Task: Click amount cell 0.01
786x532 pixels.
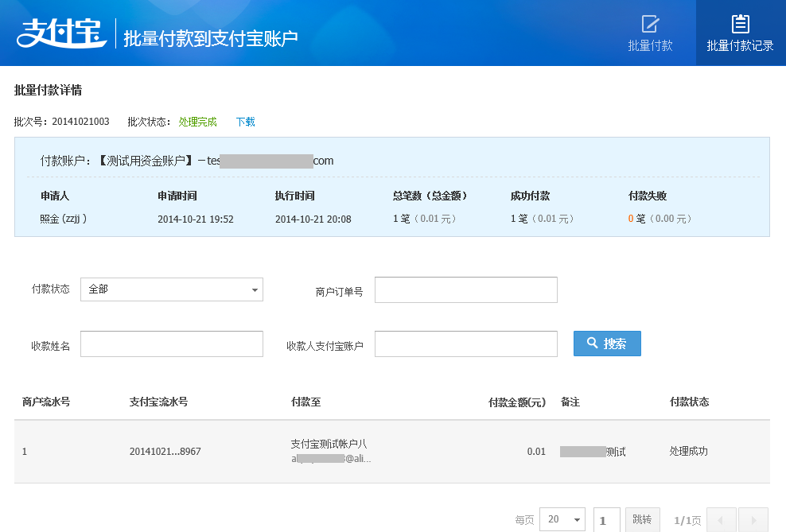Action: 536,452
